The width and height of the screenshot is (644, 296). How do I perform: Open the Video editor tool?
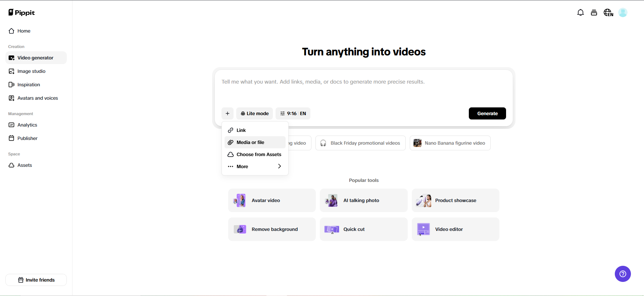pyautogui.click(x=455, y=229)
